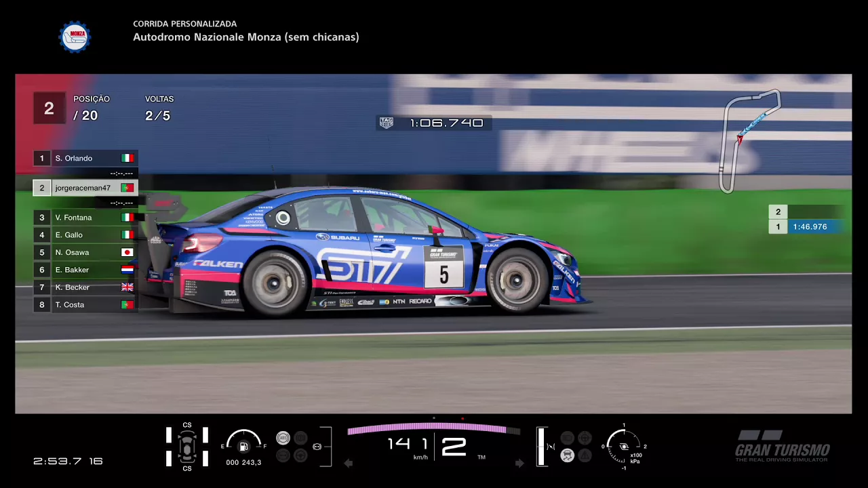The image size is (868, 488).
Task: Click the ABS indicator icon
Action: point(283,438)
